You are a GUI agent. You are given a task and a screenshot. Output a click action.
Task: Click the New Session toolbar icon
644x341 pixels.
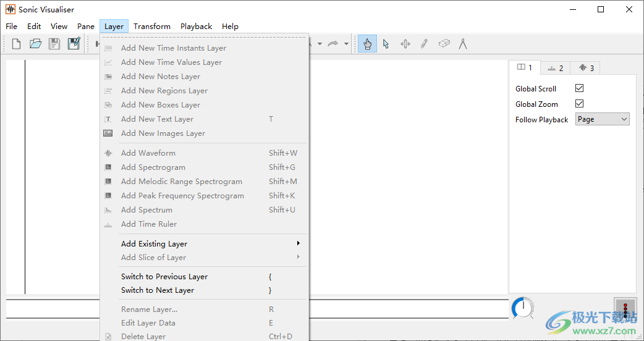(x=17, y=44)
